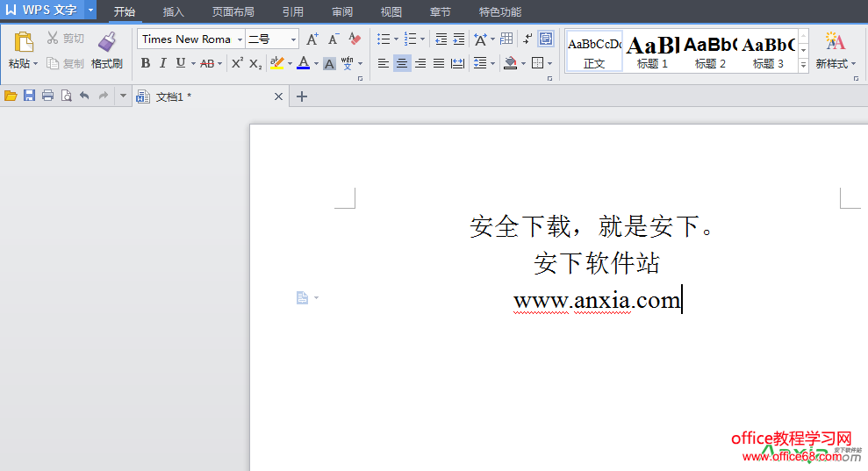The width and height of the screenshot is (868, 471).
Task: Expand the Paste options arrow
Action: pyautogui.click(x=36, y=64)
